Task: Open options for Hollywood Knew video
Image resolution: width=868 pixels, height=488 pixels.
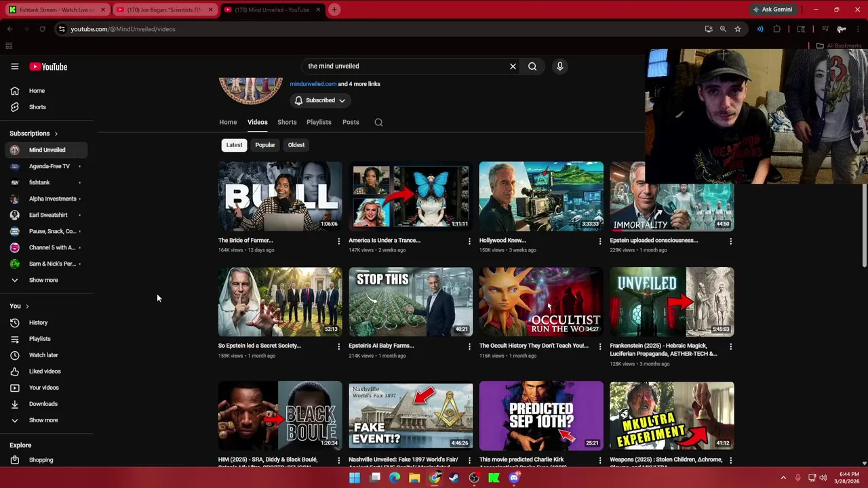Action: (x=599, y=241)
